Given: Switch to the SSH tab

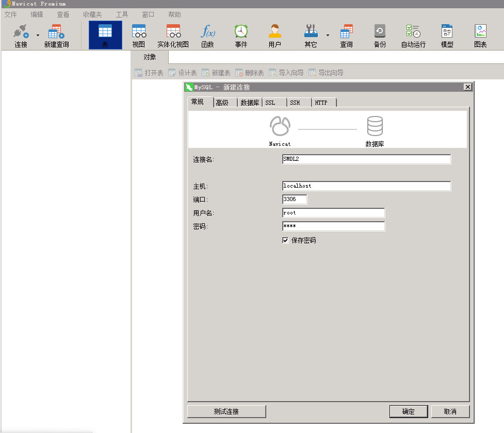Looking at the screenshot, I should (x=299, y=103).
